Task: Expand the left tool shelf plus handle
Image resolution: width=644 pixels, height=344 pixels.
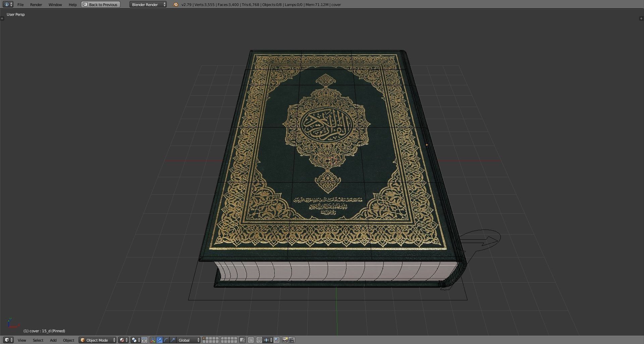Action: pos(2,18)
